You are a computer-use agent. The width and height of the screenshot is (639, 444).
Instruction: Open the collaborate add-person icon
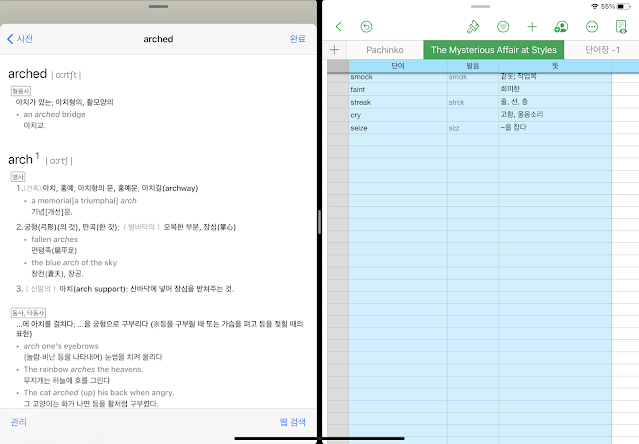(561, 27)
